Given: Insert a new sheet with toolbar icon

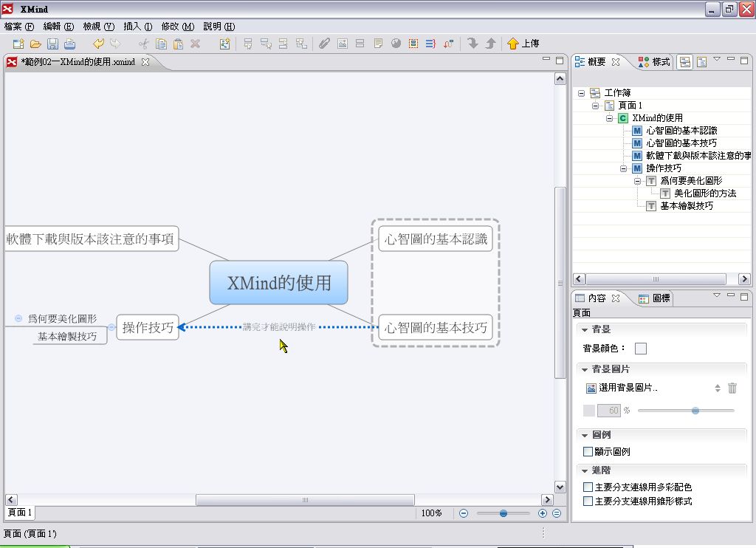Looking at the screenshot, I should [x=224, y=44].
